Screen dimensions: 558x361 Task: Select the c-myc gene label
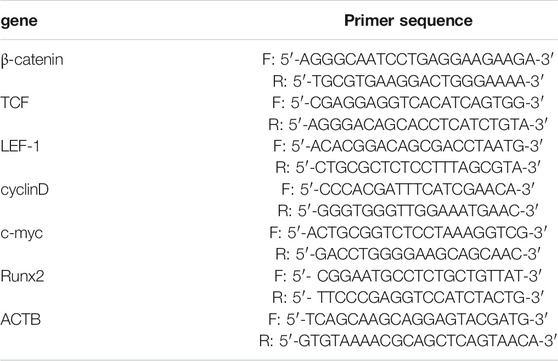pyautogui.click(x=21, y=234)
